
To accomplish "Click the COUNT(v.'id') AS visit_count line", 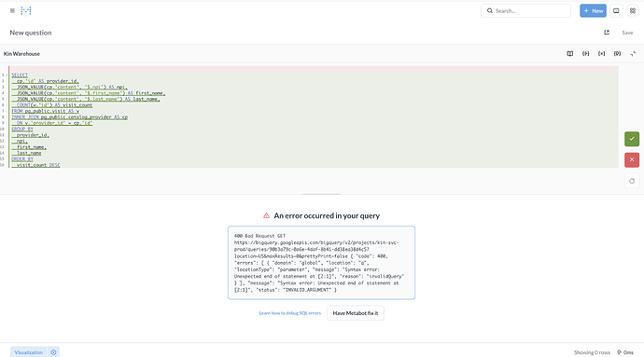I will pos(54,105).
